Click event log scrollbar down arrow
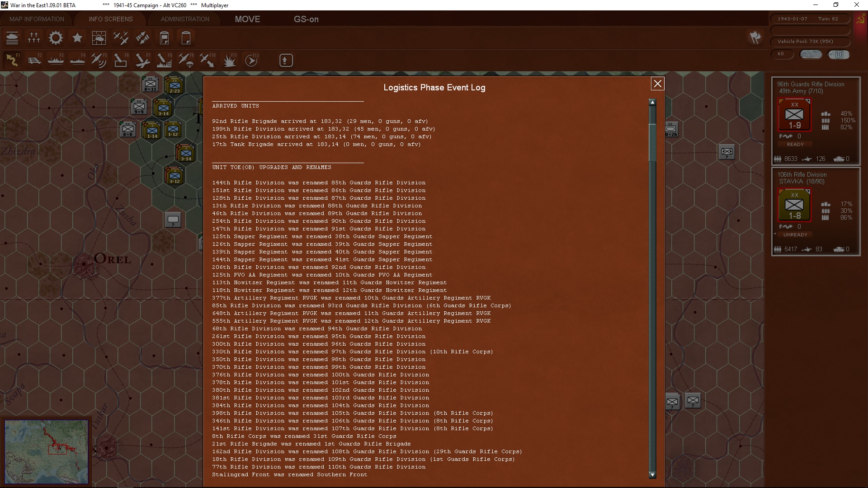868x488 pixels. [x=652, y=475]
